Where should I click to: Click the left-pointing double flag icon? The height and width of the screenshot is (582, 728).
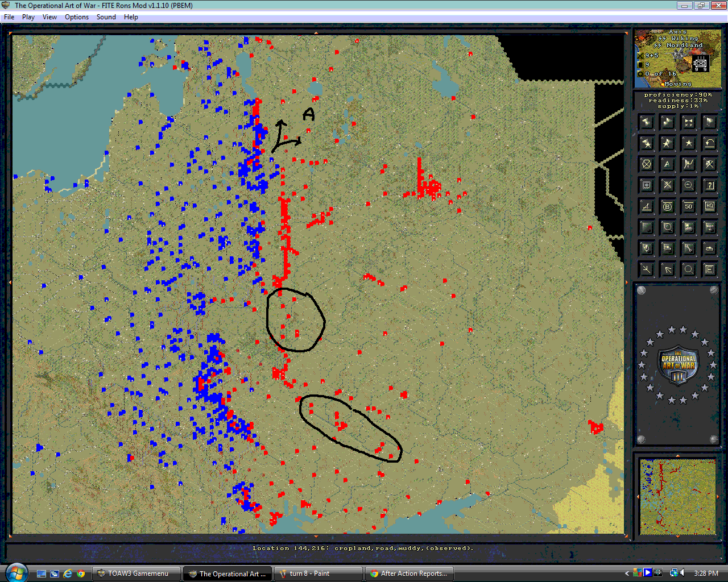point(647,122)
